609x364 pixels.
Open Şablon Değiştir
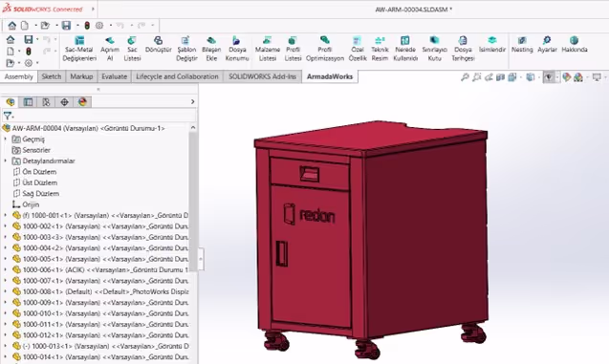pyautogui.click(x=186, y=49)
